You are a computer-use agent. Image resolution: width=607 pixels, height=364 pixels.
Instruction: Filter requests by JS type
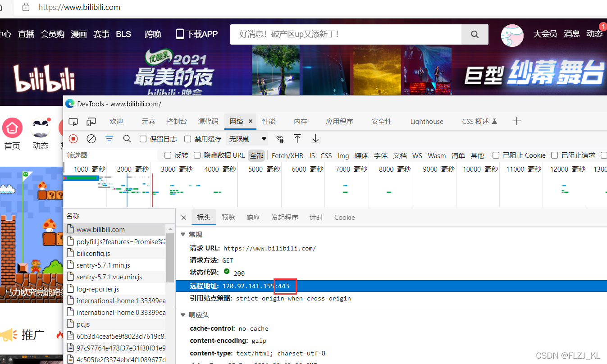312,155
